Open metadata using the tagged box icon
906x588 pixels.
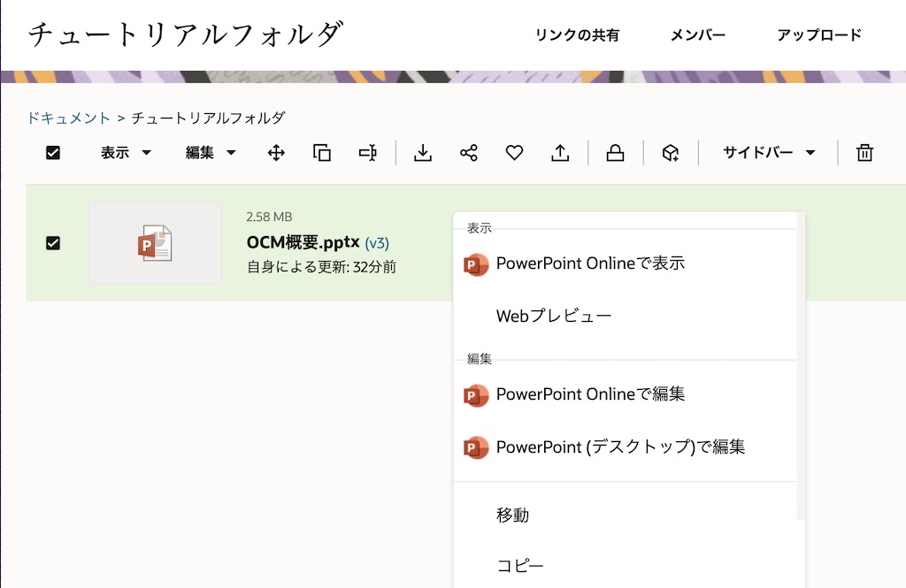click(671, 152)
